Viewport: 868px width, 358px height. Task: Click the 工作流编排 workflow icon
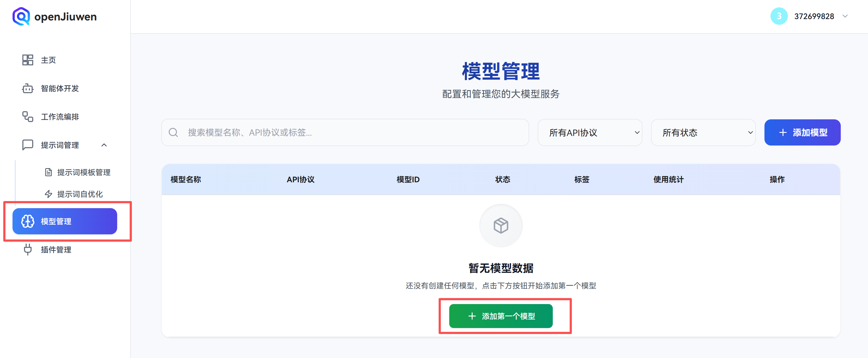(28, 117)
